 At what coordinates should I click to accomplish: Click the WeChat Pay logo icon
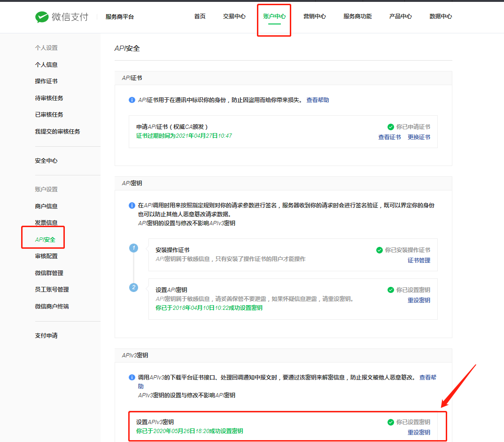42,17
